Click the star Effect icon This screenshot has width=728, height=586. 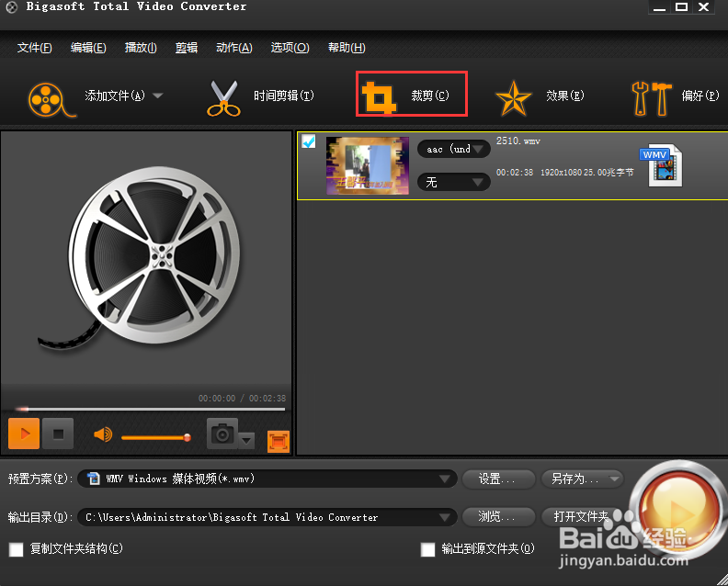click(x=513, y=98)
